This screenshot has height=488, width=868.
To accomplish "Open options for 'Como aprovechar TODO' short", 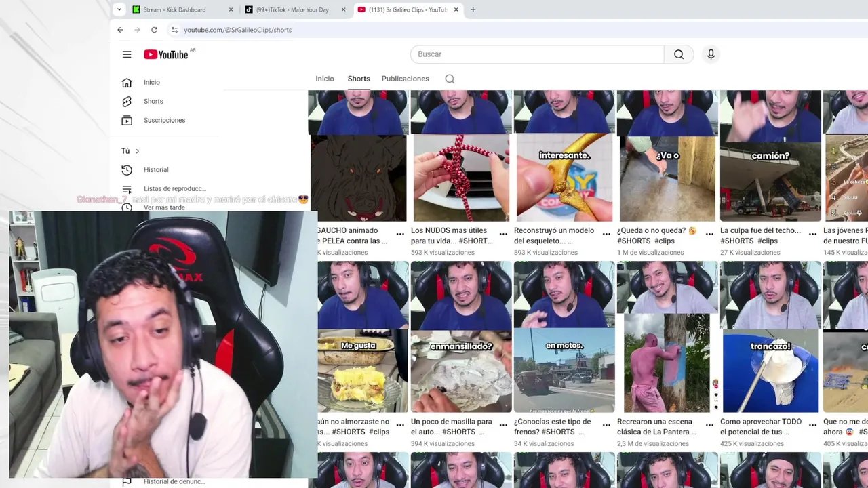I will click(x=812, y=425).
